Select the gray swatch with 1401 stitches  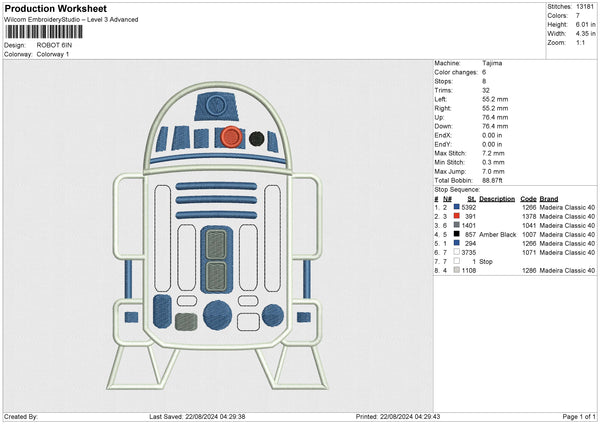click(457, 225)
